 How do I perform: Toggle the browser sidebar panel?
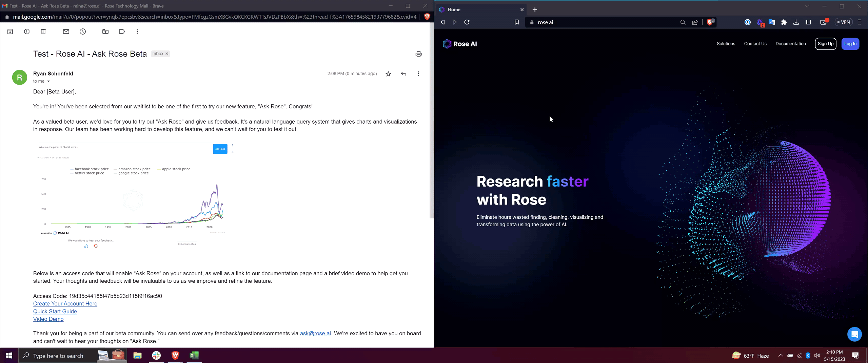coord(808,22)
